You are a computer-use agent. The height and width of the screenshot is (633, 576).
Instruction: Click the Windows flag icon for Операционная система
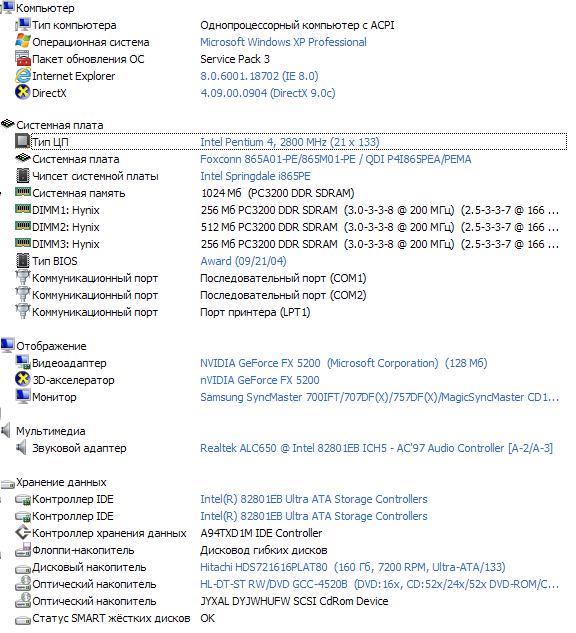tap(23, 42)
